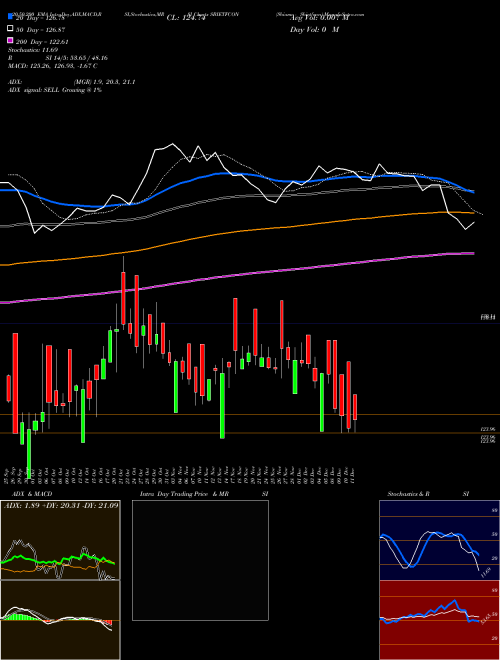Click the blue 20 Day legend swatch
500x660 pixels.
pyautogui.click(x=11, y=17)
